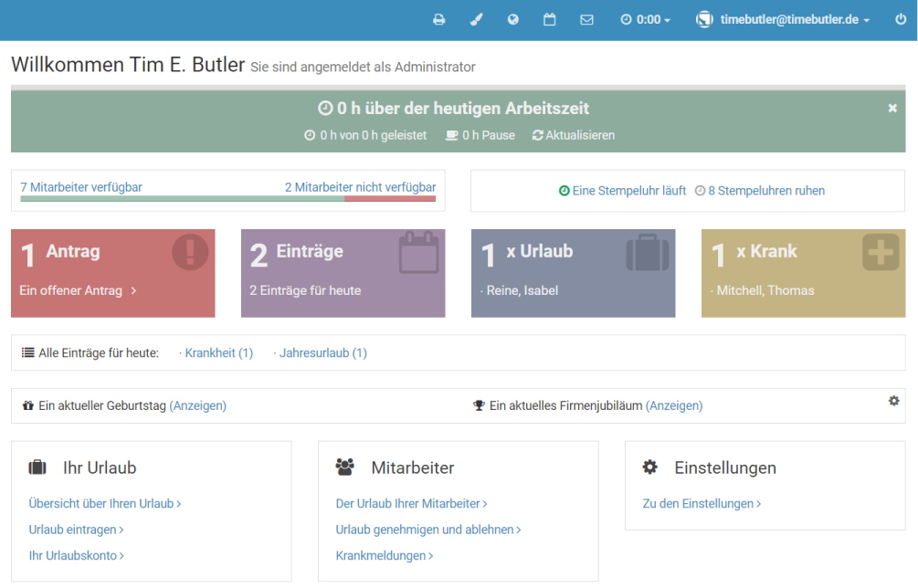Click the 7 Mitarbeiter verfügbar link

(x=81, y=187)
